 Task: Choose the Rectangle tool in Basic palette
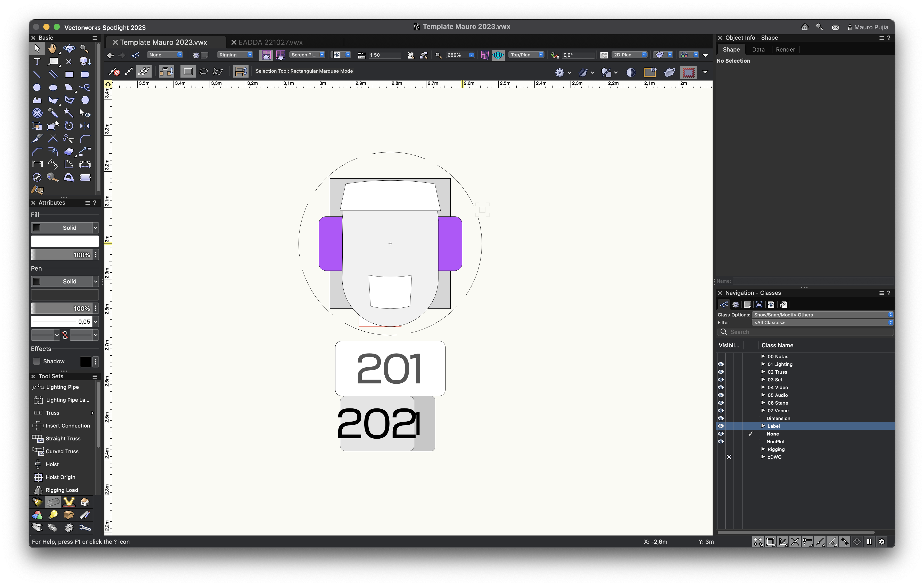point(69,74)
